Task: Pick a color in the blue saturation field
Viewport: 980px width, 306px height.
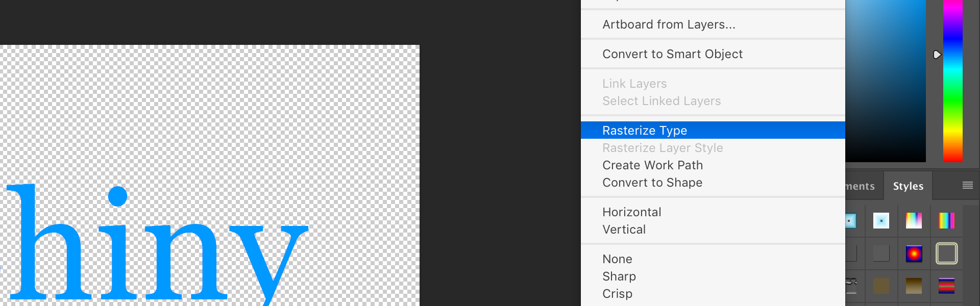Action: point(886,81)
